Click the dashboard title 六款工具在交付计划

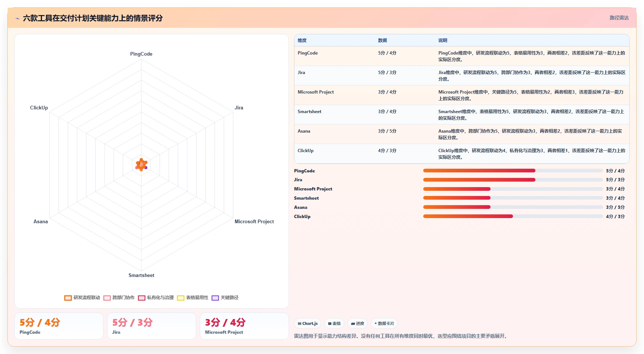coord(93,18)
